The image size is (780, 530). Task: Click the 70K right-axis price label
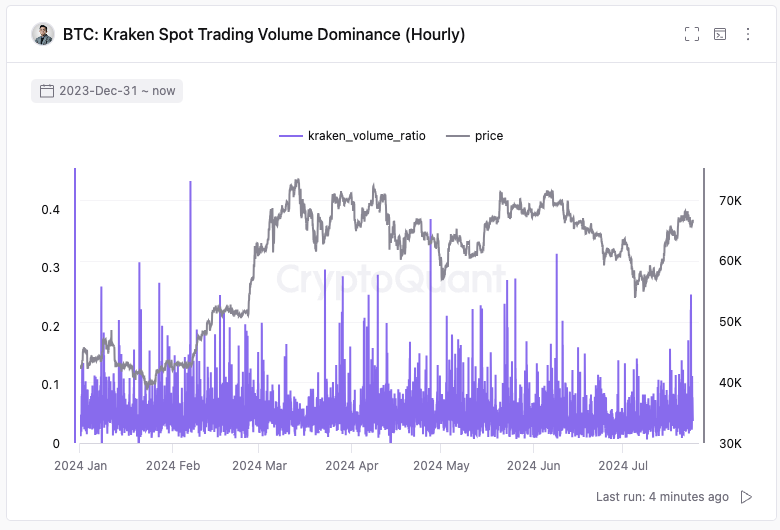tap(730, 201)
